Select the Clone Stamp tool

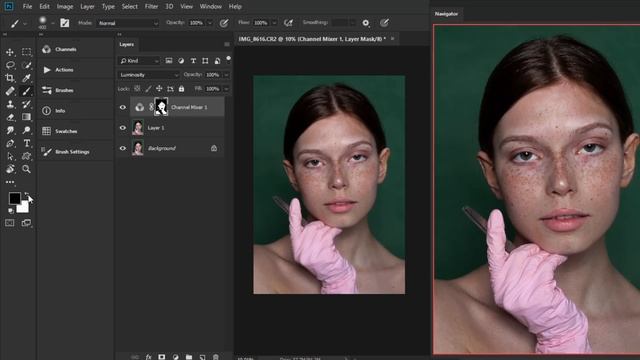[x=10, y=104]
